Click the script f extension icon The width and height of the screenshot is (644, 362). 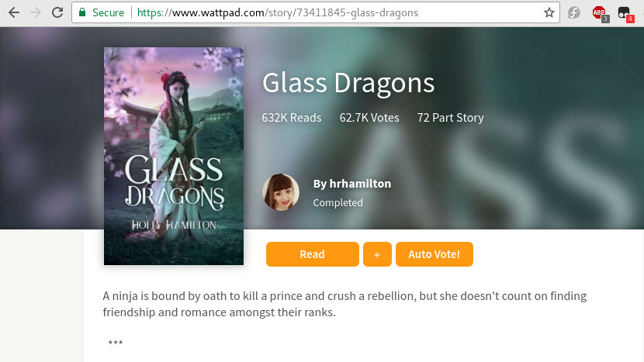click(x=573, y=12)
